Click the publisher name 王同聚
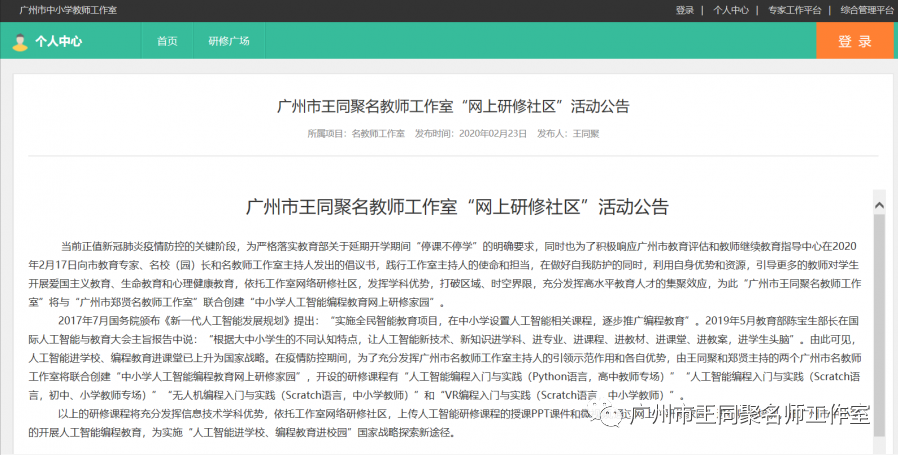 (x=585, y=133)
